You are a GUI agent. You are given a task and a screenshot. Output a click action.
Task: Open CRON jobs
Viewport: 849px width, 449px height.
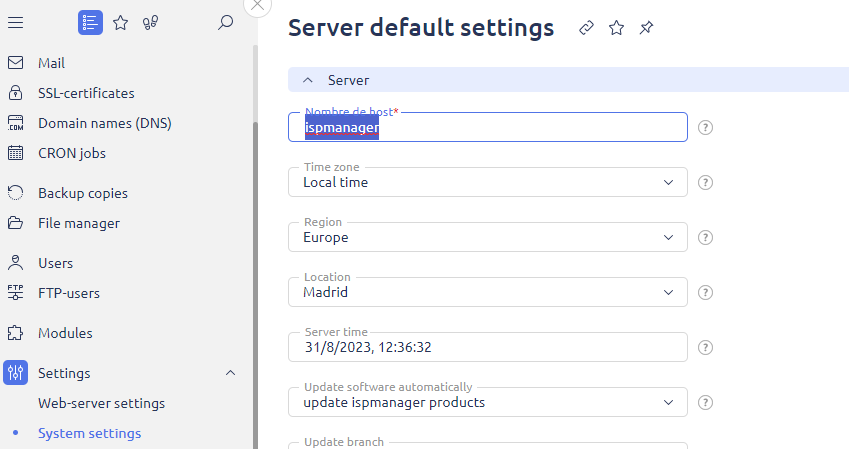pos(72,153)
